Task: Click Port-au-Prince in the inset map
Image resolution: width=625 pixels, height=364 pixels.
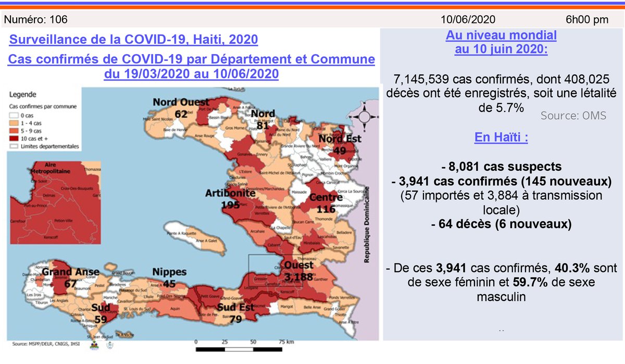Action: pos(34,205)
